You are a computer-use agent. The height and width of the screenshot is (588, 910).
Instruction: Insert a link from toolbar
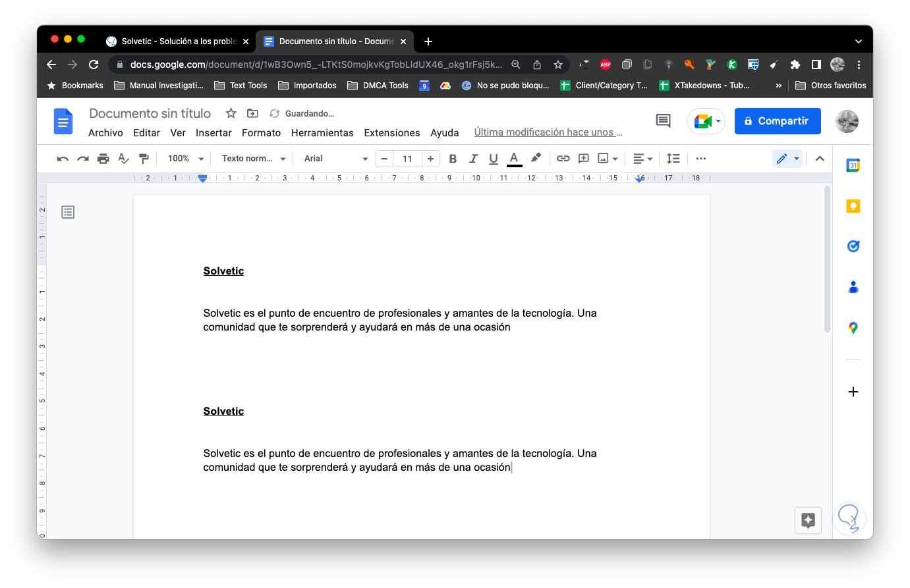pos(563,159)
